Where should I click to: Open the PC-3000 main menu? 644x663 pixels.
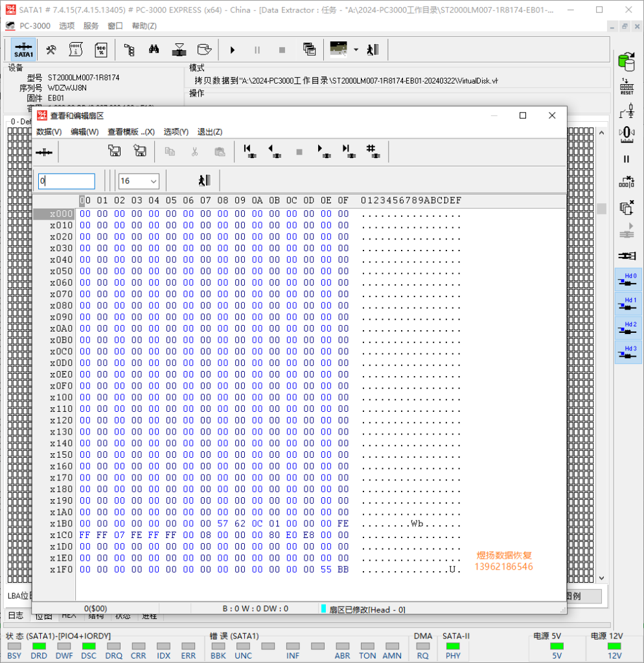click(35, 26)
